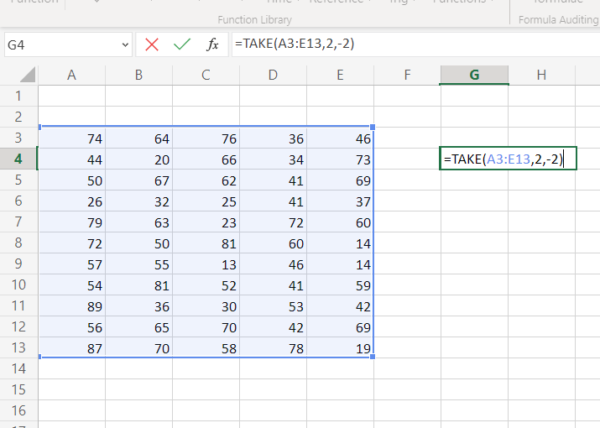Select row 13 header
Screen dimensions: 600x428
pyautogui.click(x=18, y=348)
